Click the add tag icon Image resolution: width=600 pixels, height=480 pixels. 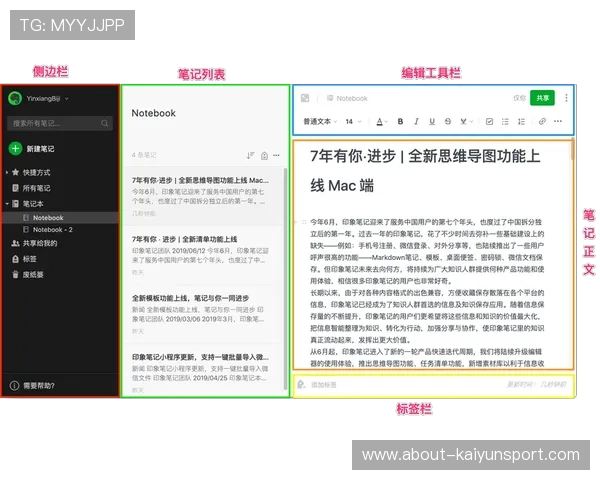(x=301, y=384)
